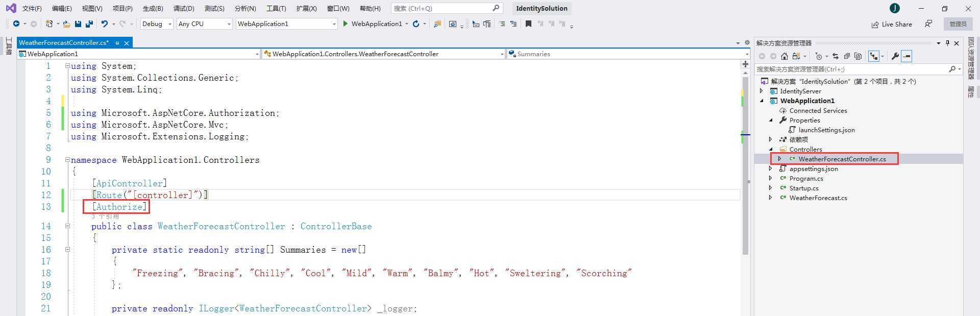Expand the IdentityServer project node
The width and height of the screenshot is (980, 316).
pos(762,91)
